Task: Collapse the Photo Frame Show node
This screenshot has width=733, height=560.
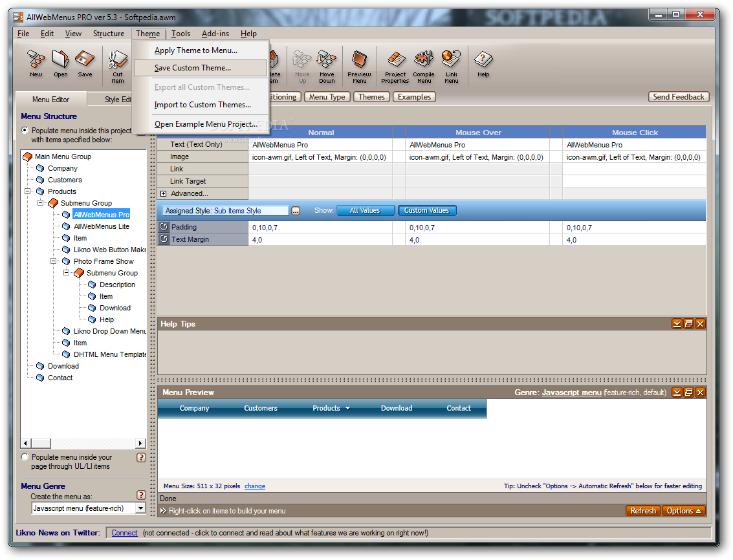Action: pos(53,261)
